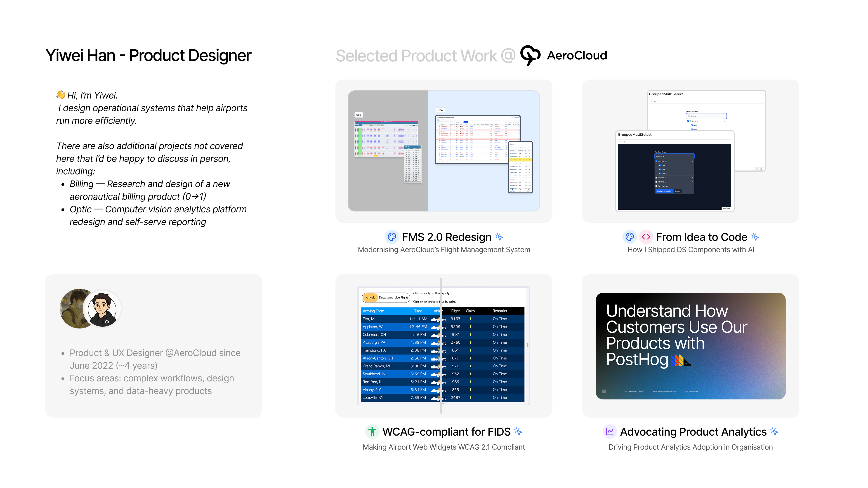This screenshot has width=868, height=488.
Task: Collapse the dark Terminal A select field
Action: (692, 156)
